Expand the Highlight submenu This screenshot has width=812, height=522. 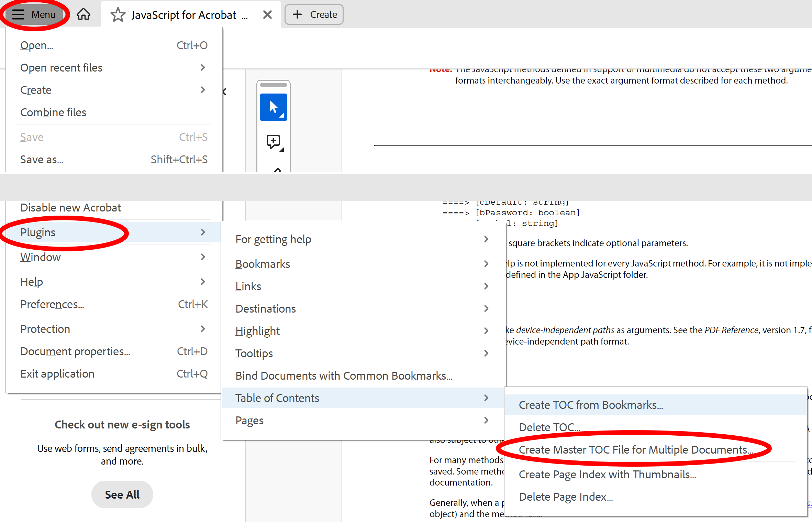pos(363,331)
